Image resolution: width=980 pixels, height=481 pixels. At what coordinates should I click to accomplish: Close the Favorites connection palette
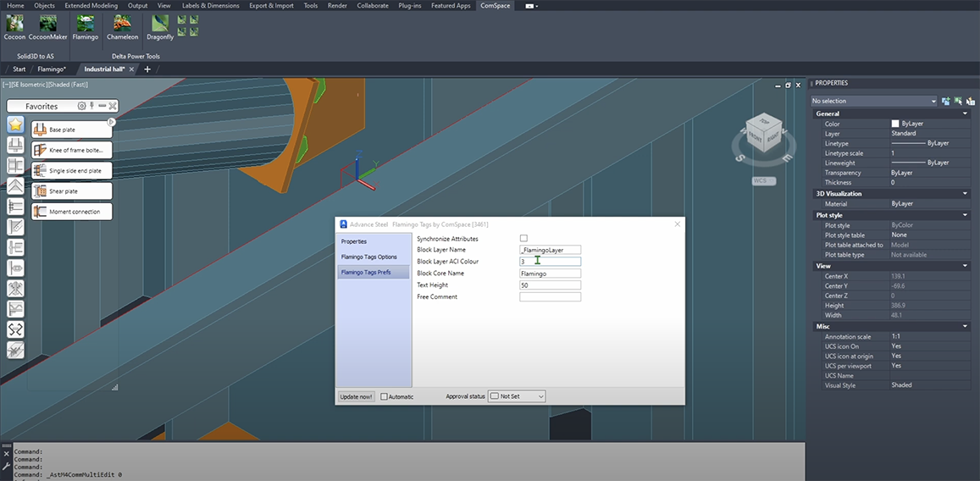113,106
